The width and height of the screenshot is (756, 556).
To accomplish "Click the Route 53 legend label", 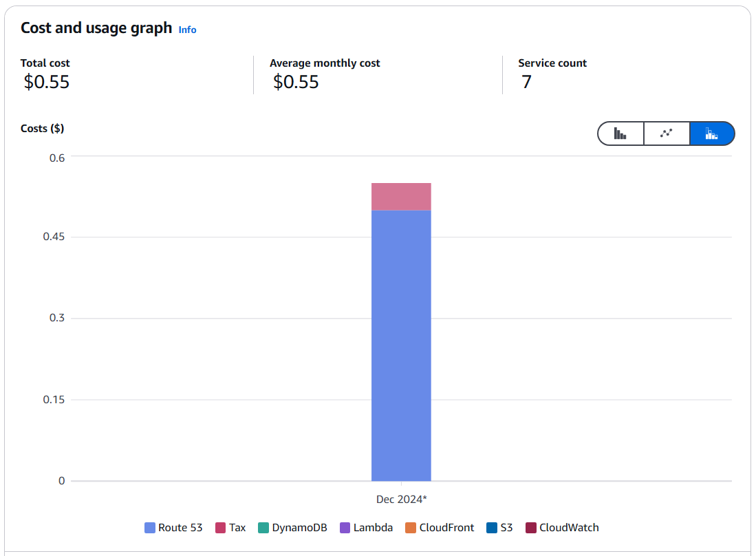I will pos(180,528).
